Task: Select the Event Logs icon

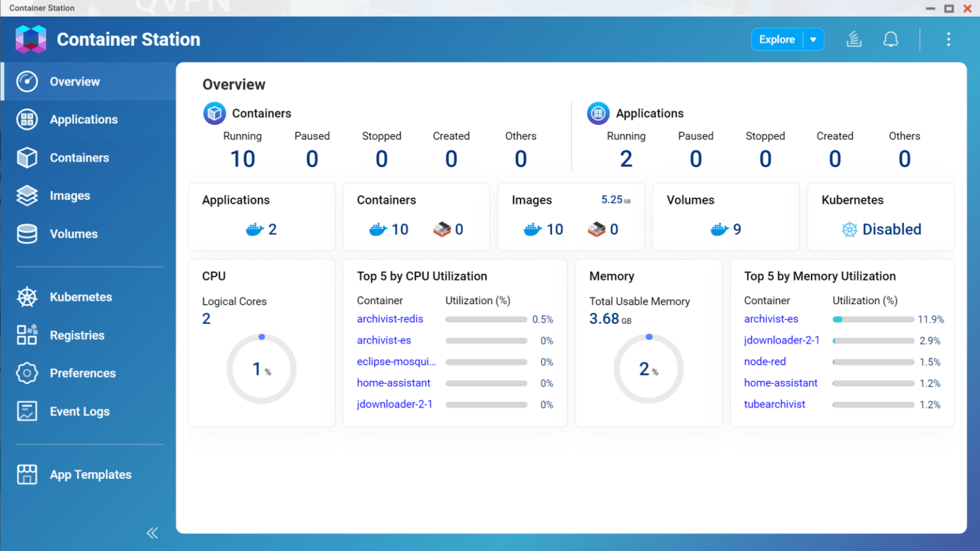Action: [27, 411]
